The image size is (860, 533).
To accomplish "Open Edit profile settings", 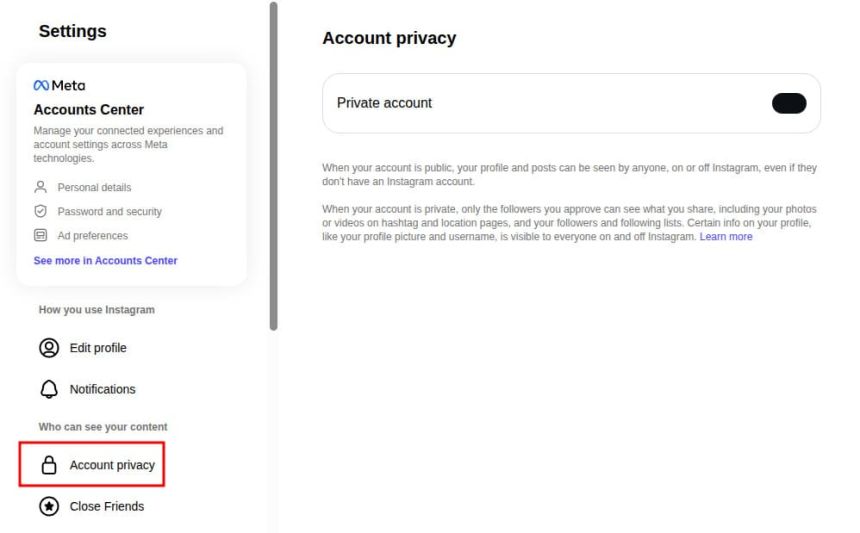I will [97, 348].
